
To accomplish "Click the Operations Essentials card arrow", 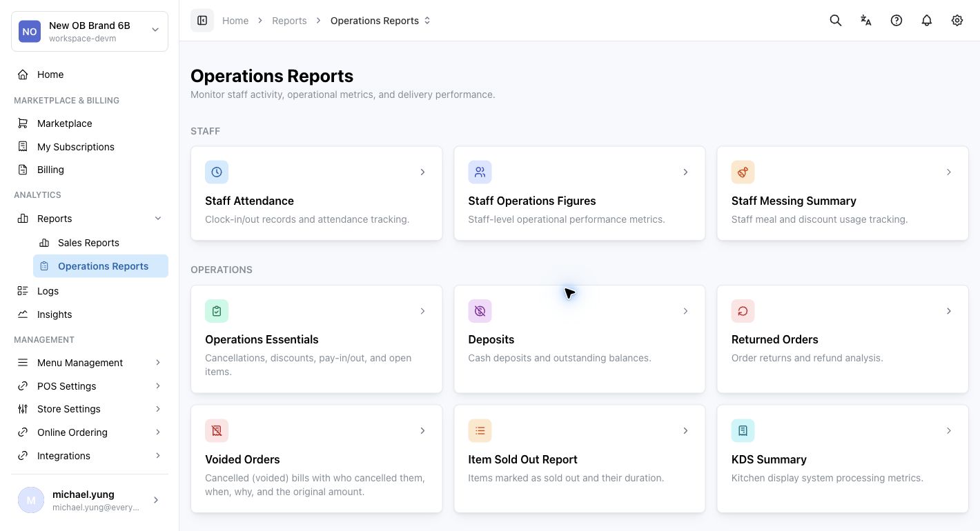I will click(x=422, y=311).
